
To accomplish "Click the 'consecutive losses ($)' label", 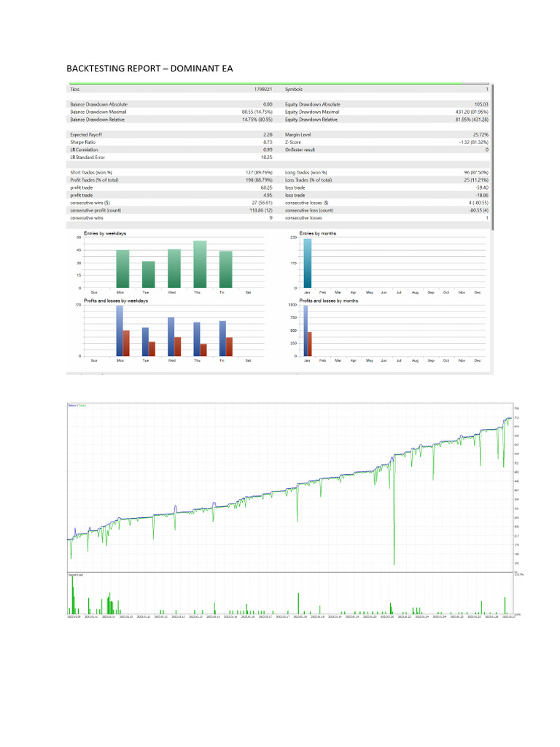I will point(307,203).
